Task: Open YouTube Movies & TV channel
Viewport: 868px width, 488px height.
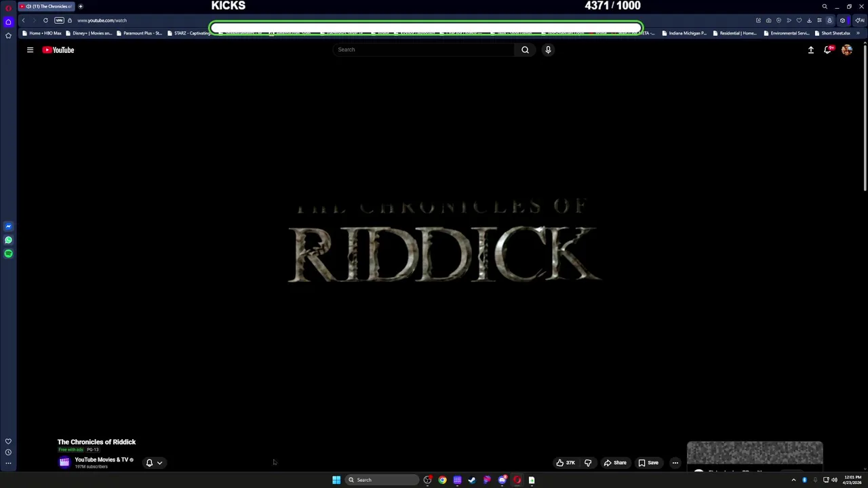Action: point(101,460)
